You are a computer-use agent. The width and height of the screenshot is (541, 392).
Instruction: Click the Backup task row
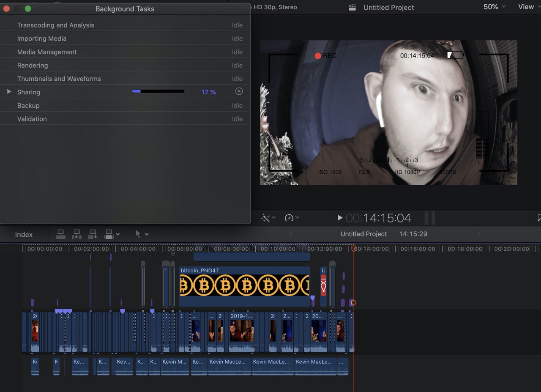click(125, 105)
